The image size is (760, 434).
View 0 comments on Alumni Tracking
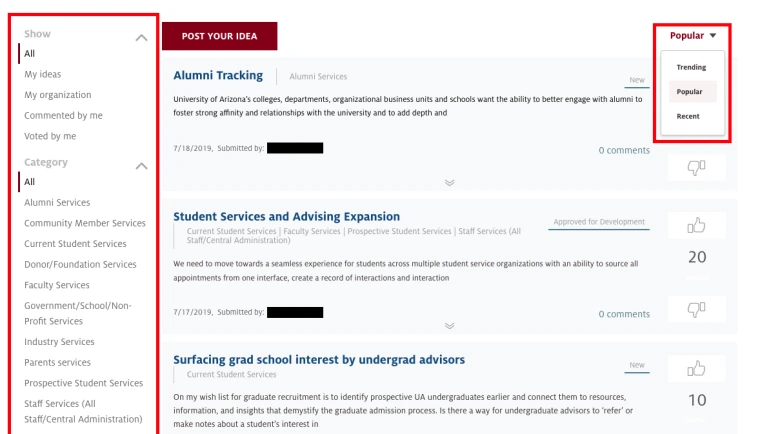click(624, 150)
